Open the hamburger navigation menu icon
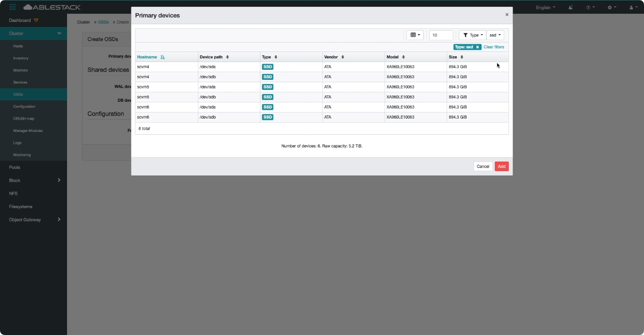The width and height of the screenshot is (644, 335). (12, 7)
